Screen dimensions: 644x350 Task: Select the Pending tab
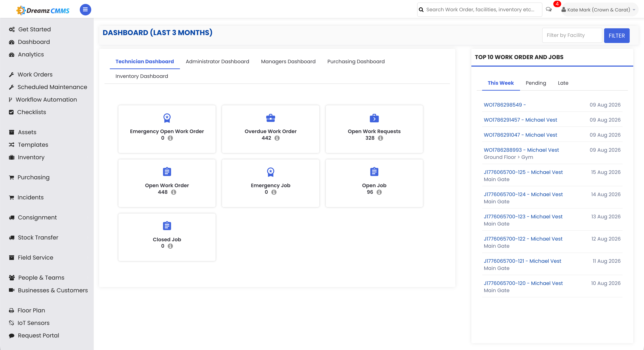[536, 83]
